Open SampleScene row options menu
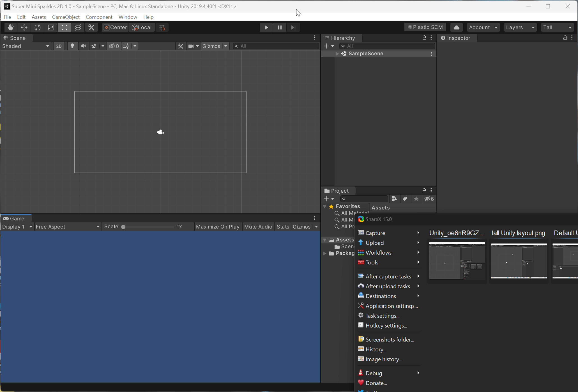578x392 pixels. point(431,54)
